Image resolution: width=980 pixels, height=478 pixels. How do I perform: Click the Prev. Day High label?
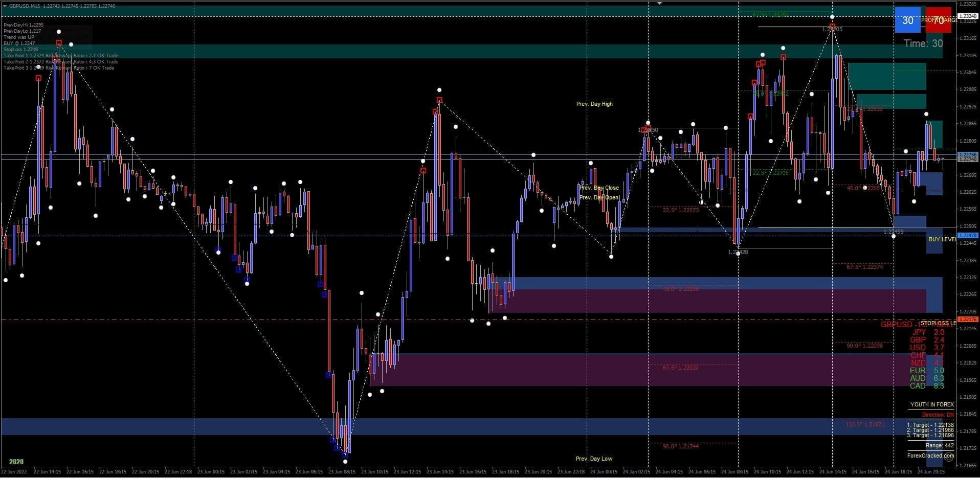point(594,104)
